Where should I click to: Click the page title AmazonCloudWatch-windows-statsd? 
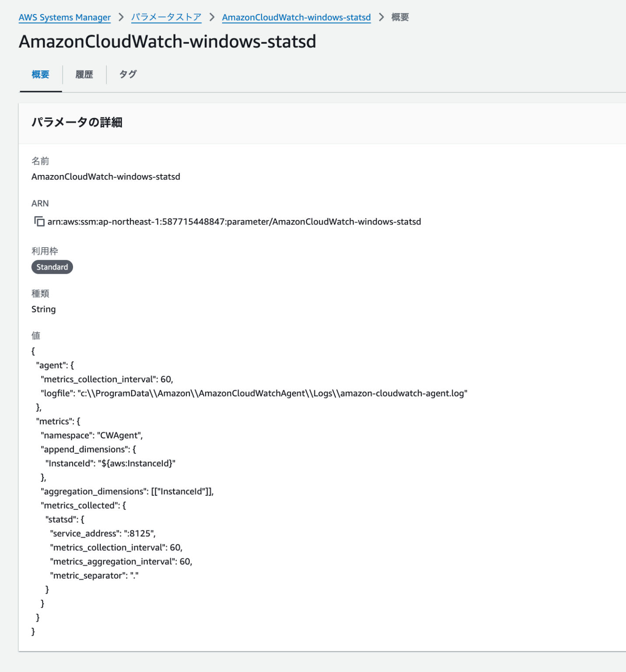pyautogui.click(x=168, y=42)
